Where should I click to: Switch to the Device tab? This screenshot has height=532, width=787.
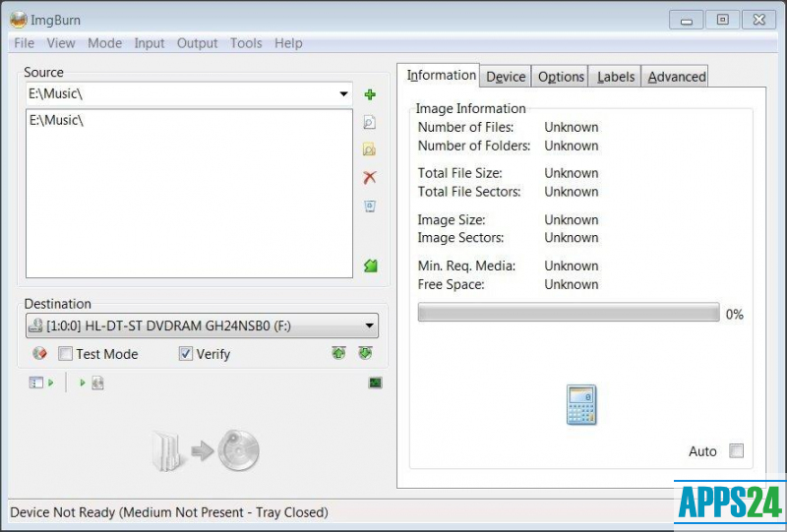tap(506, 77)
